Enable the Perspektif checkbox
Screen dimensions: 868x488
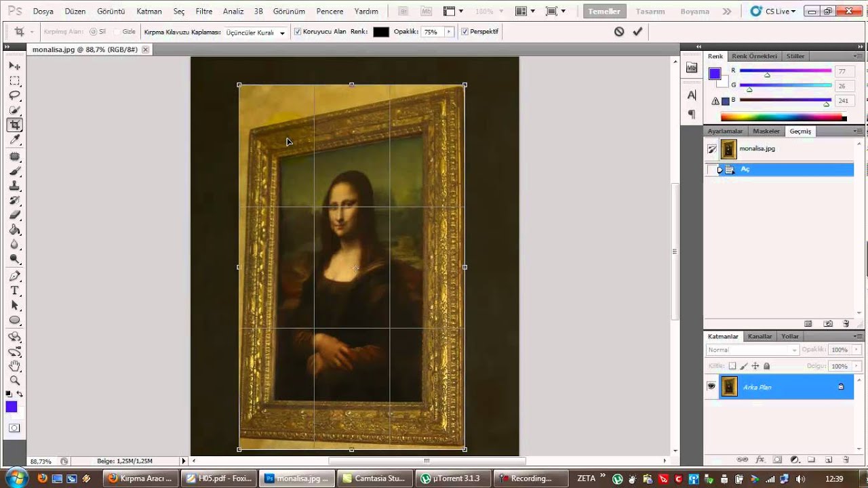[465, 32]
